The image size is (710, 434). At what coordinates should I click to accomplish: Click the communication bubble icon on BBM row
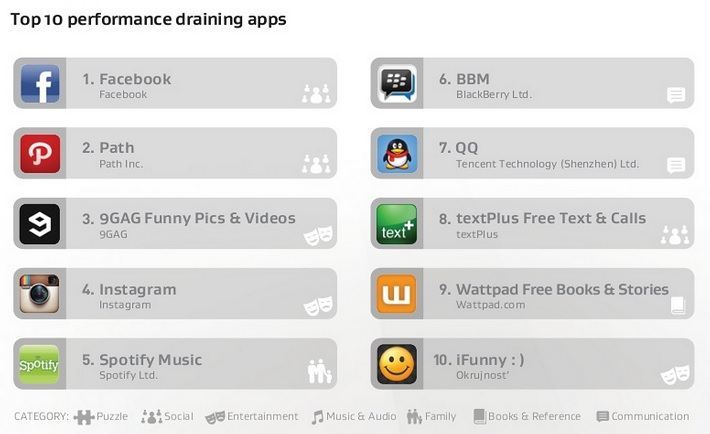tap(676, 95)
